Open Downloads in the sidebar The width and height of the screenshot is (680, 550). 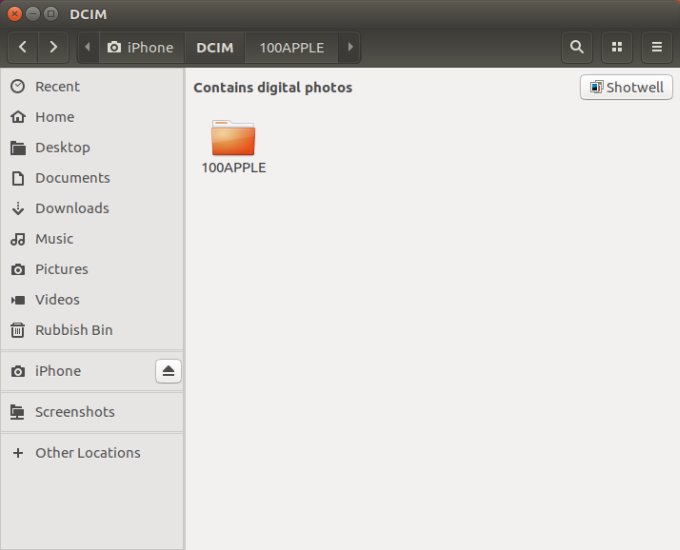[92, 208]
